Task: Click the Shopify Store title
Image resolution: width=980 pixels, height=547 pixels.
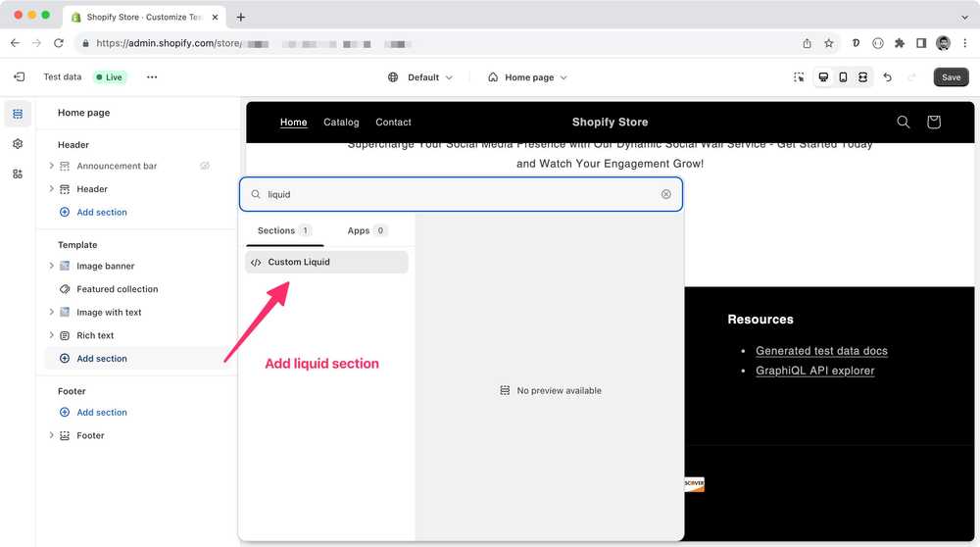Action: [x=610, y=122]
